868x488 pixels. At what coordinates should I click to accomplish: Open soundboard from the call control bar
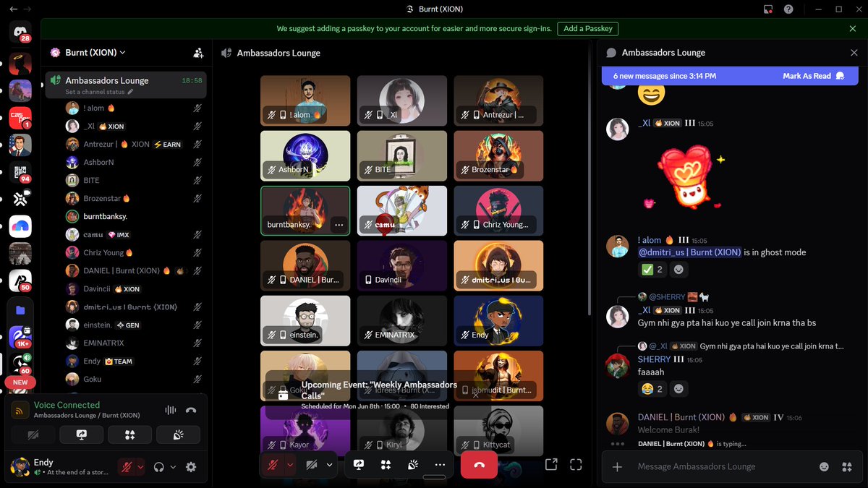(413, 465)
